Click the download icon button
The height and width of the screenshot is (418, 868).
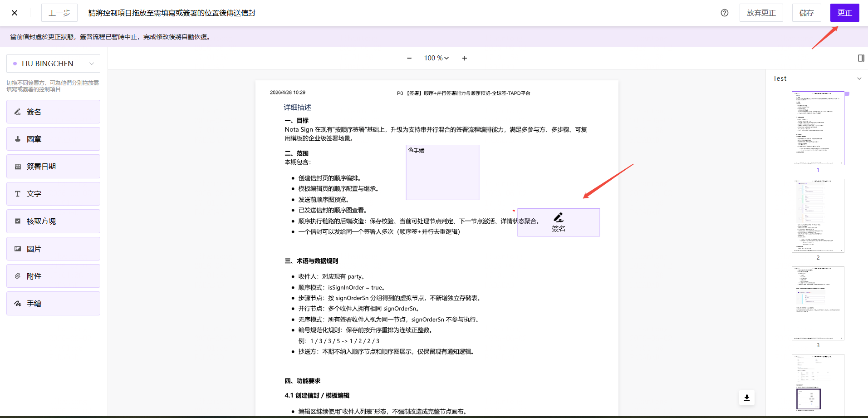coord(747,398)
